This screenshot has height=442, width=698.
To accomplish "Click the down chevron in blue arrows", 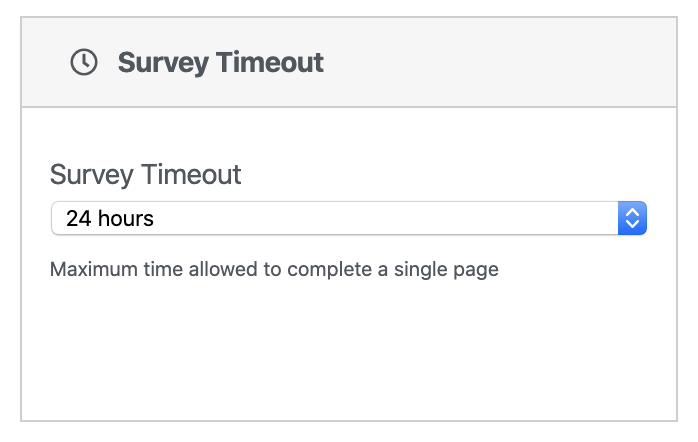I will [x=632, y=225].
